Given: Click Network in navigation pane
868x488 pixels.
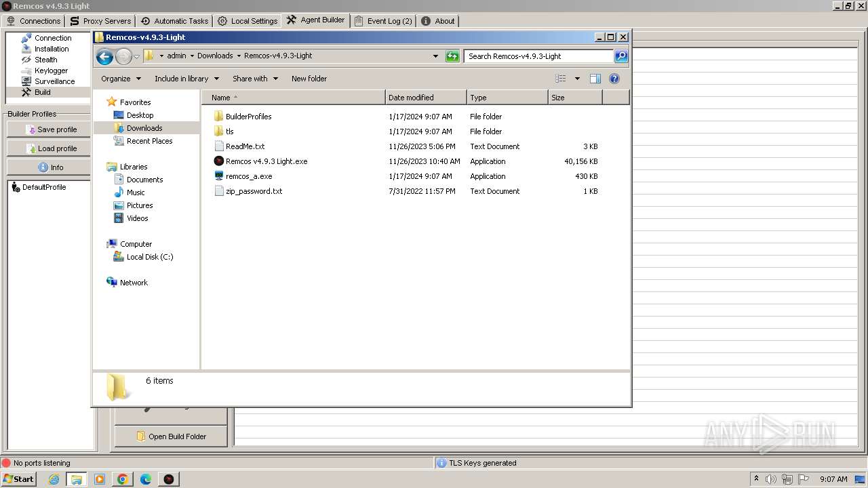Looking at the screenshot, I should tap(134, 283).
